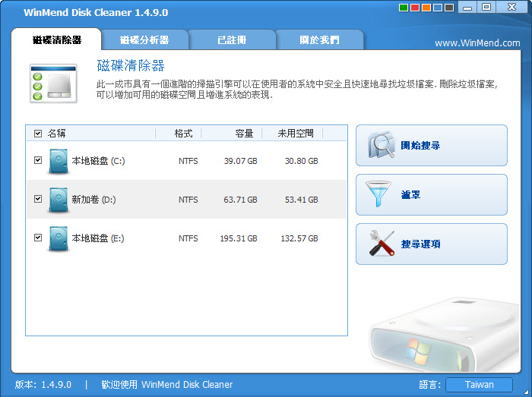Click the 30.80 GB free space value
The image size is (532, 397).
click(x=301, y=161)
